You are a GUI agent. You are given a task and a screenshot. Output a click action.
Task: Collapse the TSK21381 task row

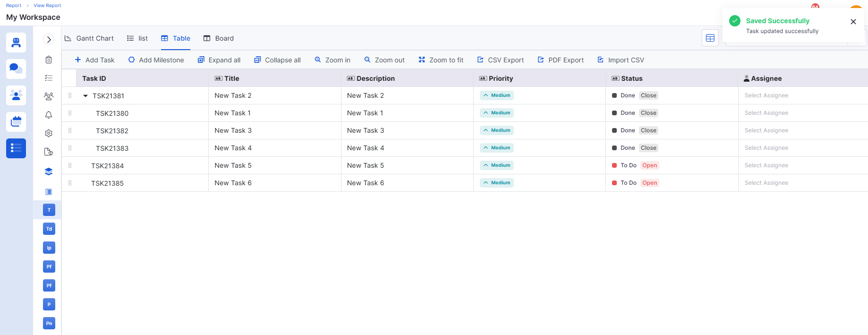pyautogui.click(x=85, y=96)
